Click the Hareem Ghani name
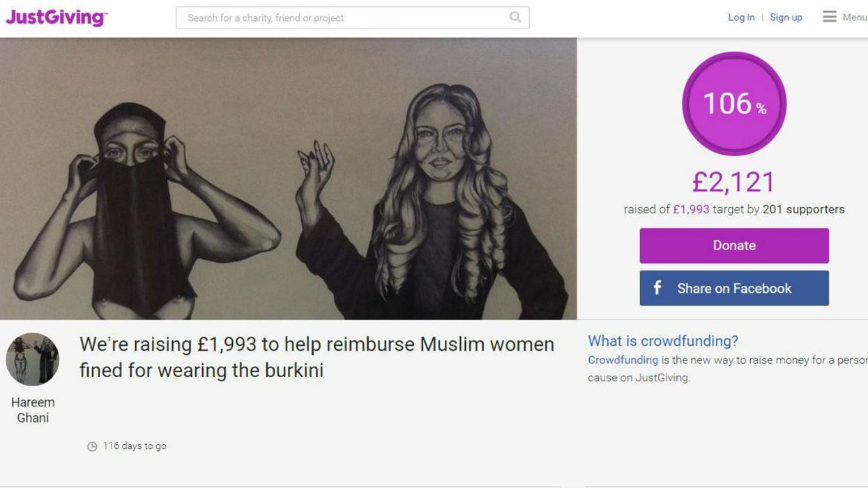The width and height of the screenshot is (868, 488). click(33, 410)
